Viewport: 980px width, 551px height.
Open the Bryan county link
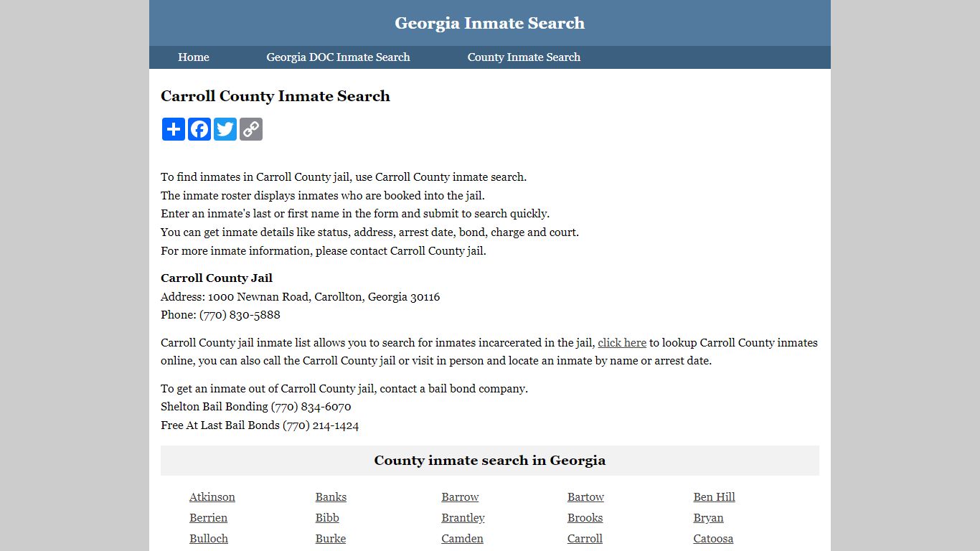[708, 518]
